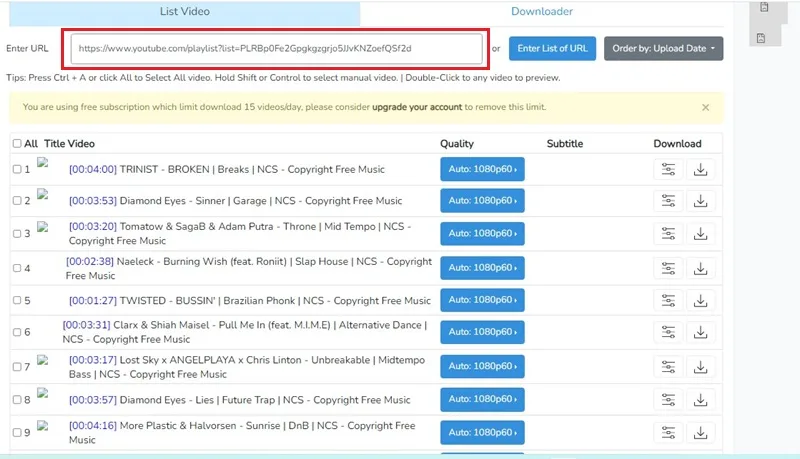Click title Diamond Eyes - Sinner | Garage
This screenshot has height=459, width=800.
235,201
